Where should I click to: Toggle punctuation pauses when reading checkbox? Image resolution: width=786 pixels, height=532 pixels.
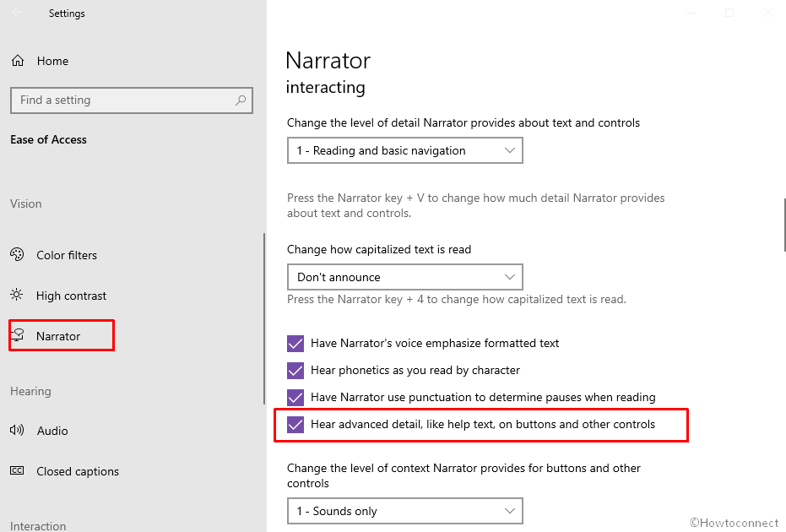[x=295, y=398]
